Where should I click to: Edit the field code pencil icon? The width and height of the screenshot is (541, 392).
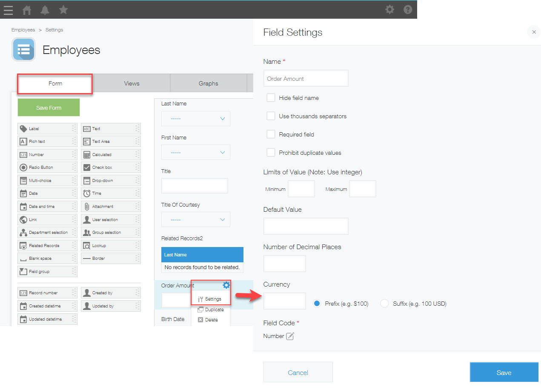(x=290, y=336)
